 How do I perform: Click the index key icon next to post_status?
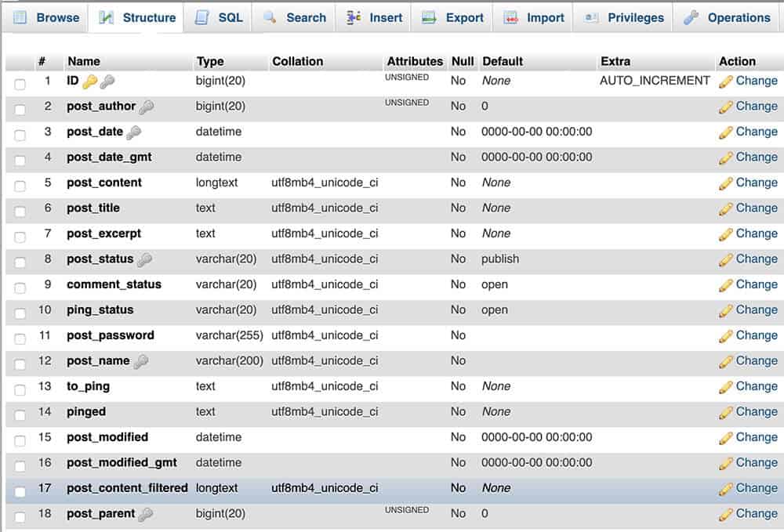click(144, 260)
